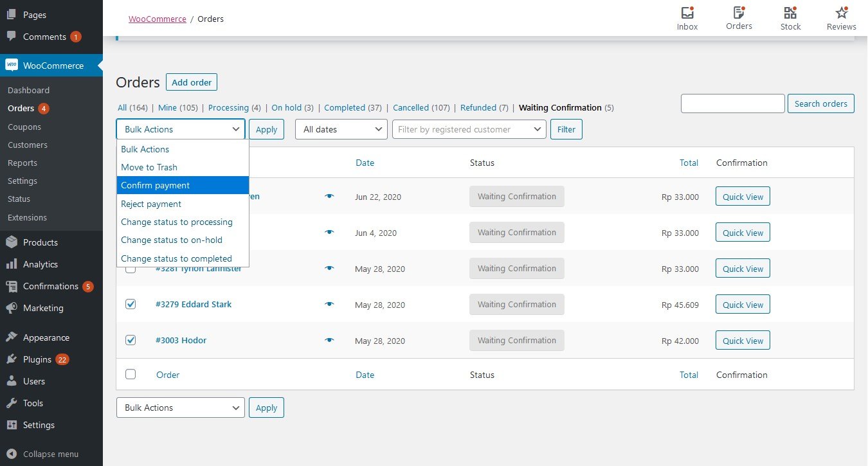Click the Filter button

click(566, 129)
